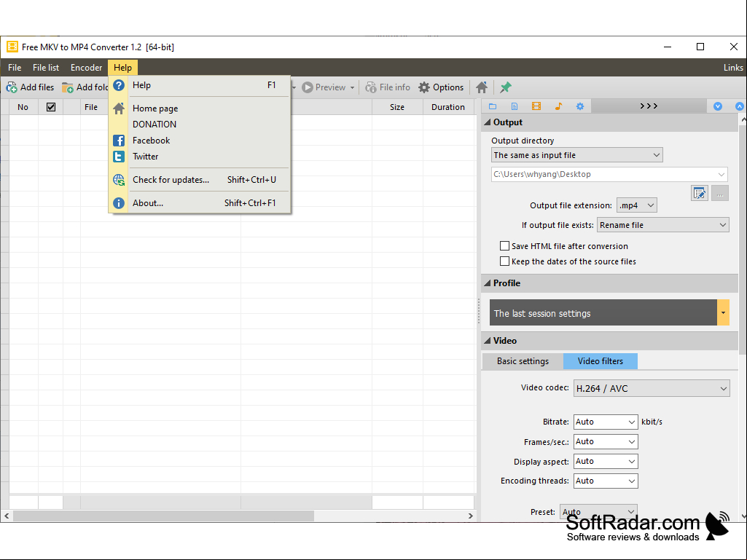Open If output file exists dropdown
This screenshot has width=747, height=560.
pyautogui.click(x=662, y=225)
